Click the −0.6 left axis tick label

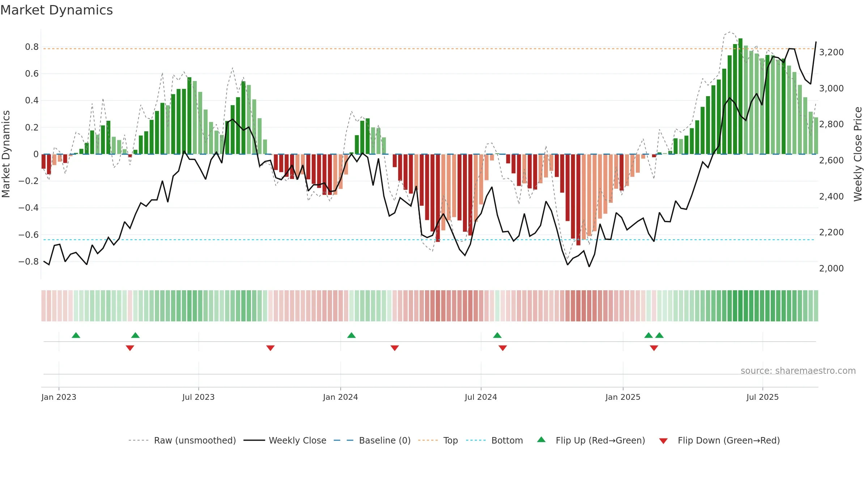coord(29,235)
